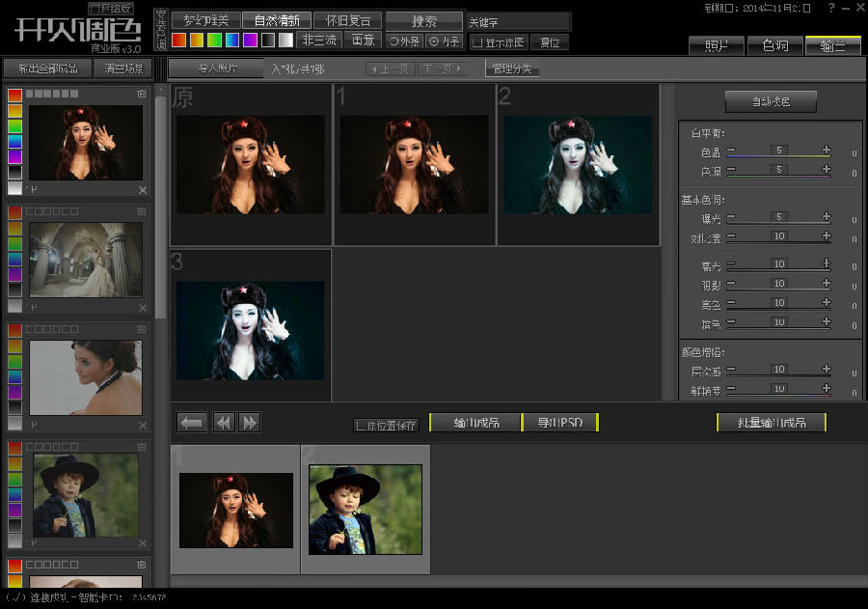Click the plus icon for 色温 slider
This screenshot has height=609, width=868.
pos(827,151)
